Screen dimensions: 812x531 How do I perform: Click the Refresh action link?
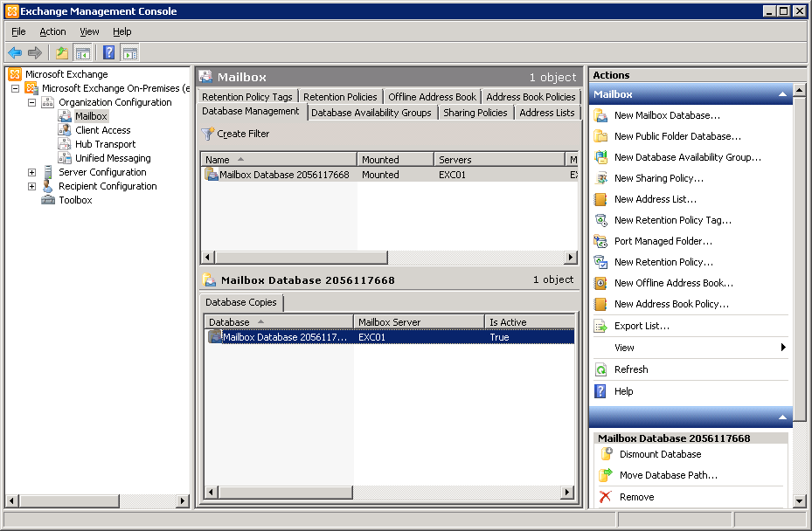(631, 369)
